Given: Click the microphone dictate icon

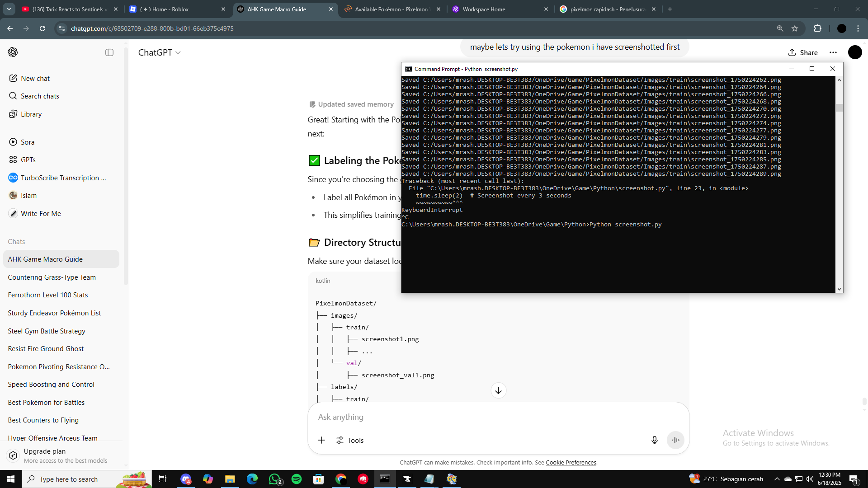Looking at the screenshot, I should pyautogui.click(x=654, y=440).
